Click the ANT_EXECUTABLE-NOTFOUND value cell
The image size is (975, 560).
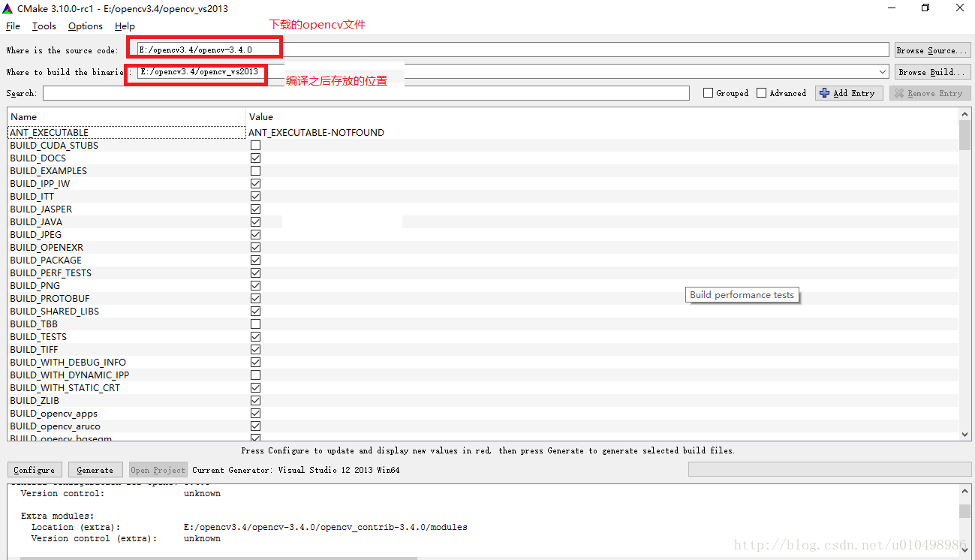click(316, 132)
